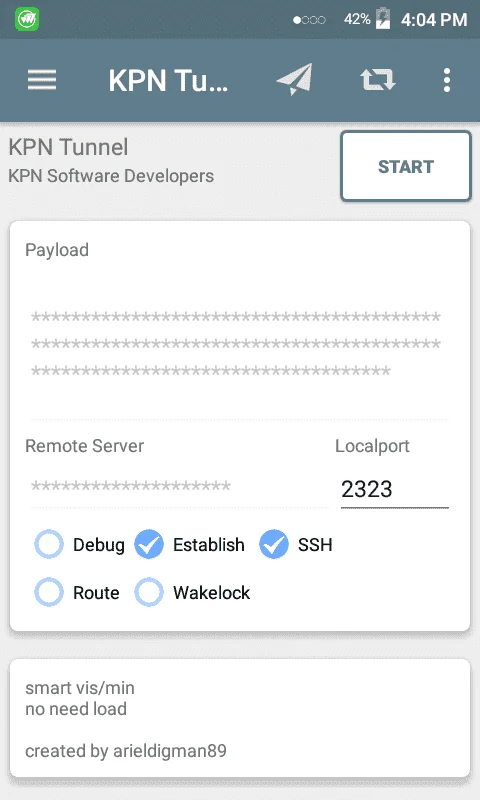Tap the KPN Software Developers subtitle
Screen dimensions: 480x800
(111, 176)
